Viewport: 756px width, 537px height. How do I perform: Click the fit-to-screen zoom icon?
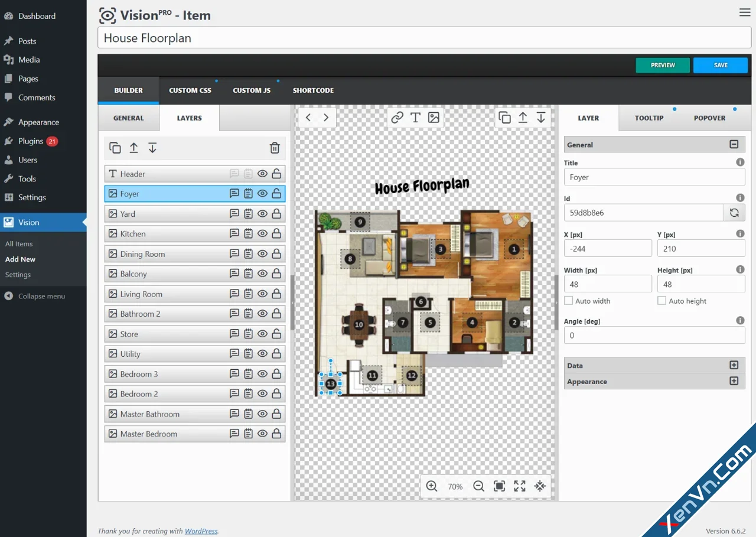(499, 486)
